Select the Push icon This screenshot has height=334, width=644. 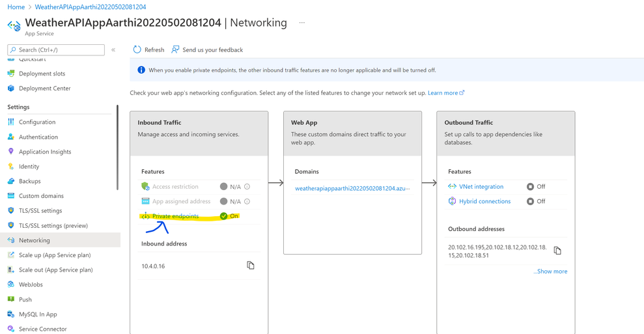tap(11, 299)
